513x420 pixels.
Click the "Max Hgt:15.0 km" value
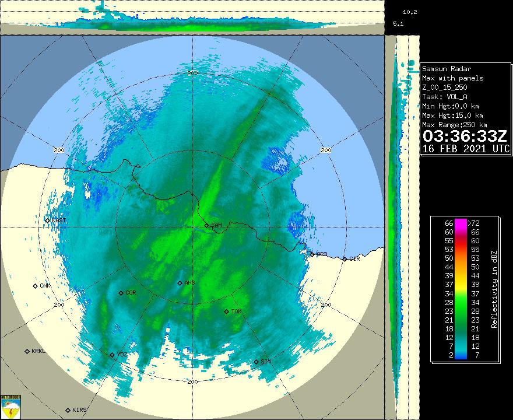tap(452, 116)
